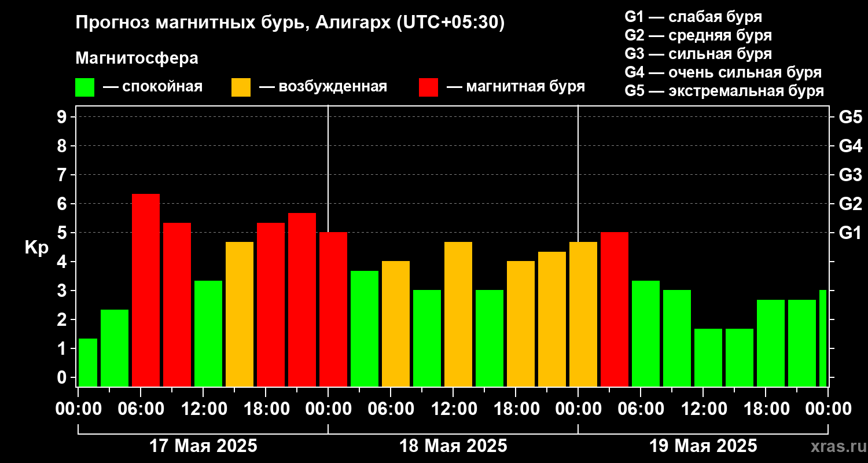This screenshot has height=463, width=868.
Task: Click the 'G5' label on the right axis
Action: (x=851, y=117)
